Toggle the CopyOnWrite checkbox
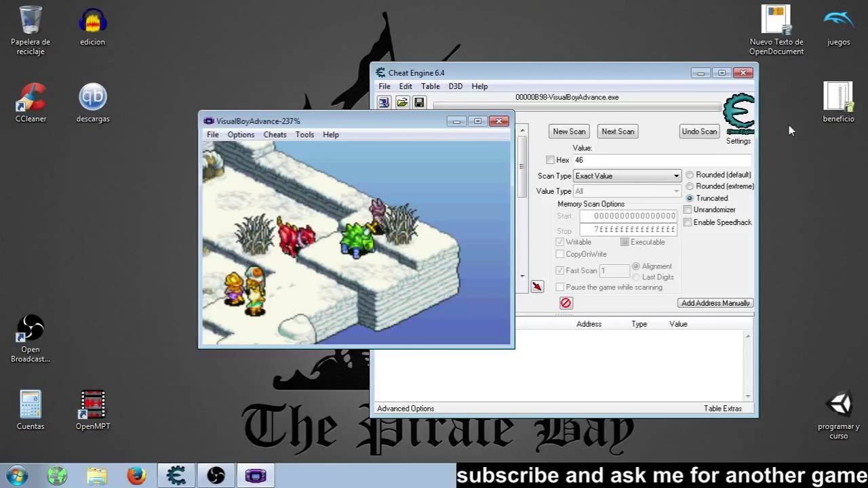Image resolution: width=868 pixels, height=488 pixels. [x=560, y=254]
